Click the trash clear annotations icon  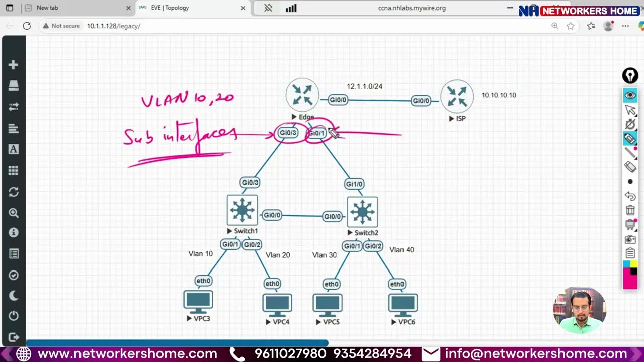coord(630,210)
